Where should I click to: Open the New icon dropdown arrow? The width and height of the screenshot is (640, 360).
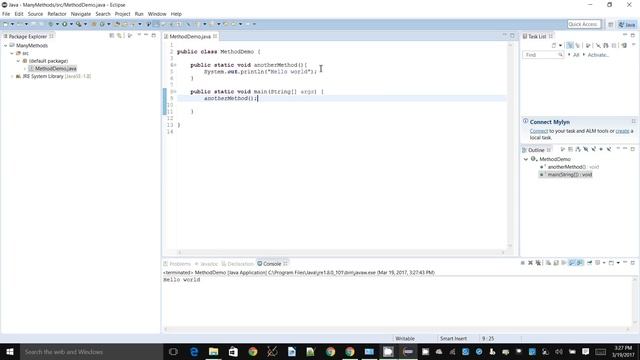click(12, 24)
